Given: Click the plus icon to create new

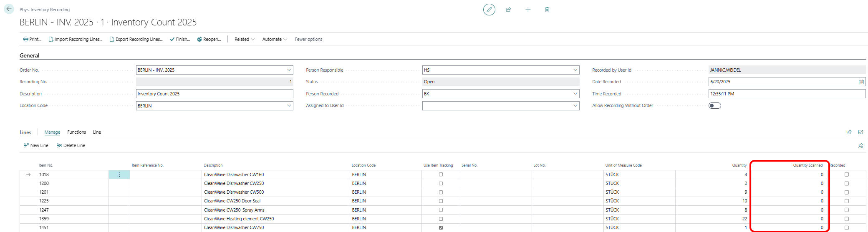Looking at the screenshot, I should coord(528,10).
